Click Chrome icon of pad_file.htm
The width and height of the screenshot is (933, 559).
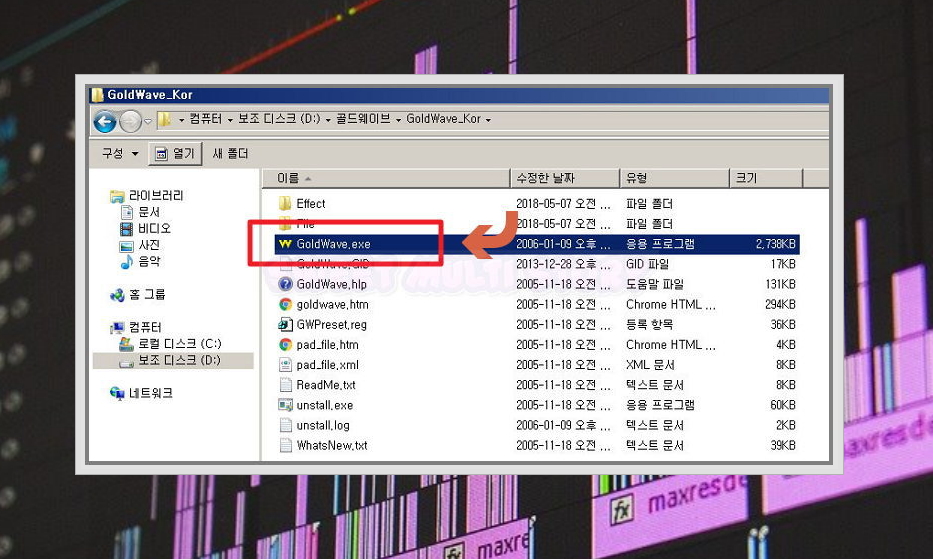(x=286, y=345)
